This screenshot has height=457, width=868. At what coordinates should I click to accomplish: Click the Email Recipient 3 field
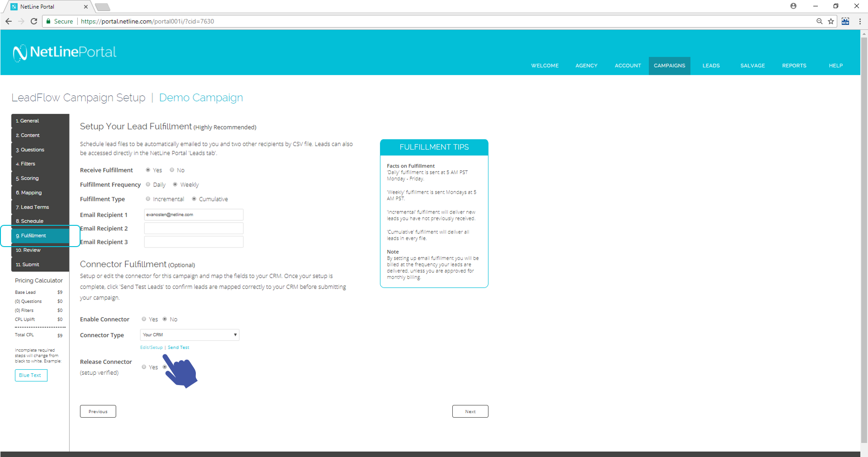point(194,242)
